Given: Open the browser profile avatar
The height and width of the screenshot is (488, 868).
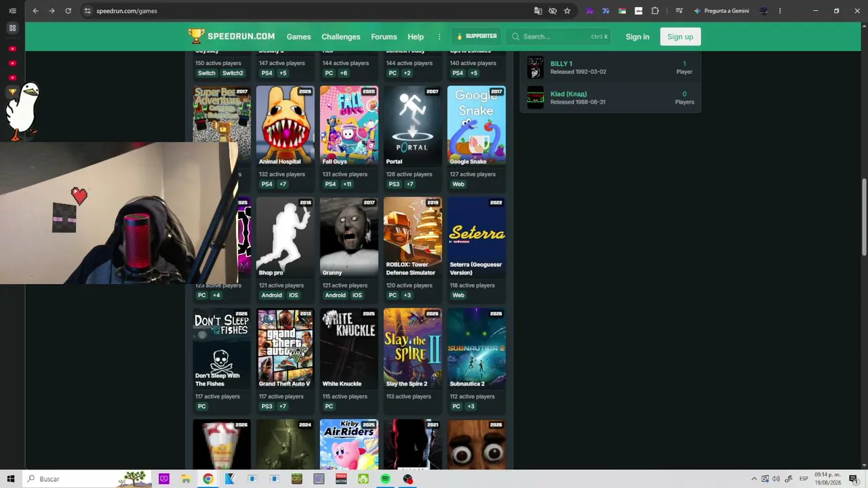Looking at the screenshot, I should [764, 11].
